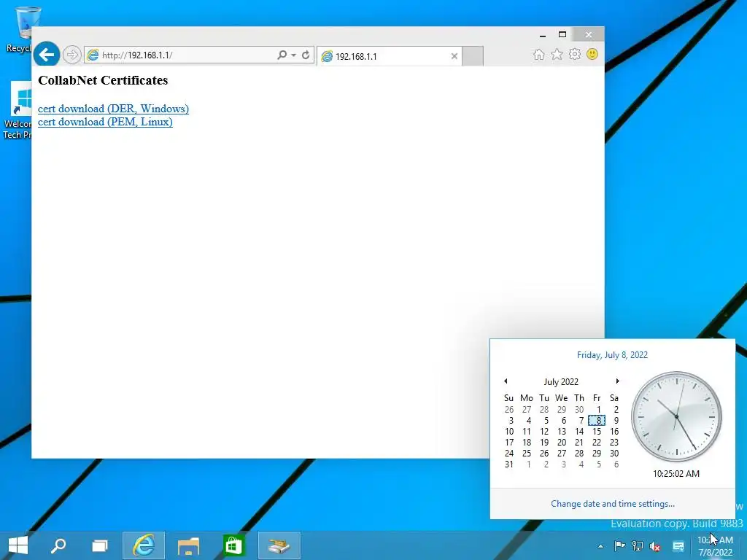
Task: Select July 31 in the calendar
Action: [x=508, y=464]
